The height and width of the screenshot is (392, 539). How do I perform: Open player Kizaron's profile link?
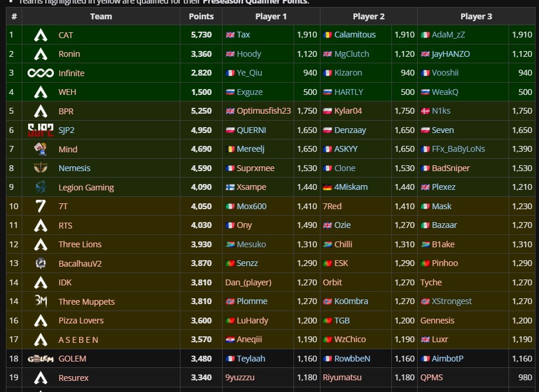348,73
